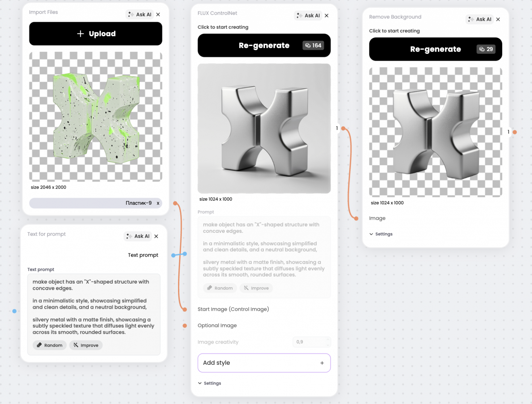Click the Optional Image input connector dot
Screen dimensions: 532x404
(x=184, y=326)
